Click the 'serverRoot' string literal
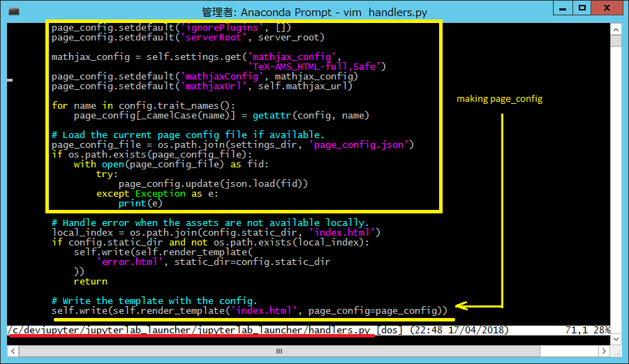This screenshot has width=629, height=364. (x=214, y=37)
